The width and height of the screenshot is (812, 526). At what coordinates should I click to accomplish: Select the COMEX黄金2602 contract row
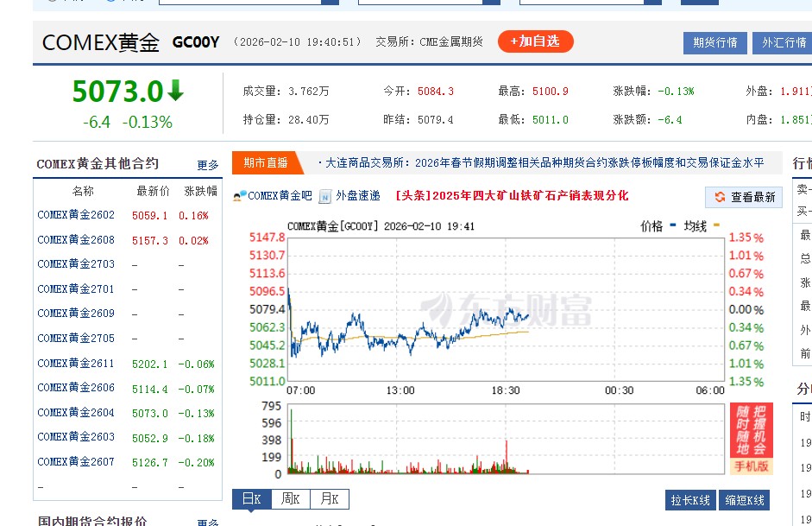click(74, 215)
